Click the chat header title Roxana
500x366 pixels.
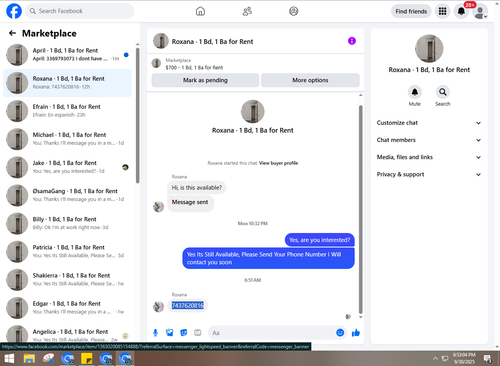coord(212,42)
